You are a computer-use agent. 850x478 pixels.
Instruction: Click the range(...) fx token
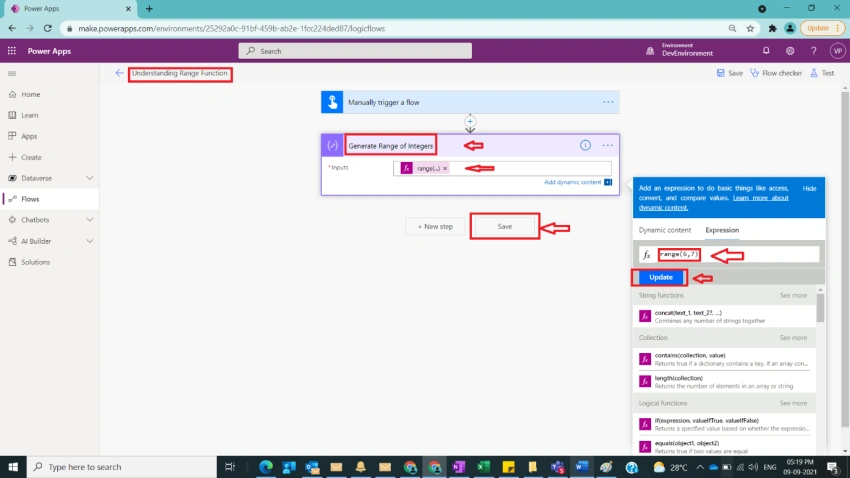[424, 169]
